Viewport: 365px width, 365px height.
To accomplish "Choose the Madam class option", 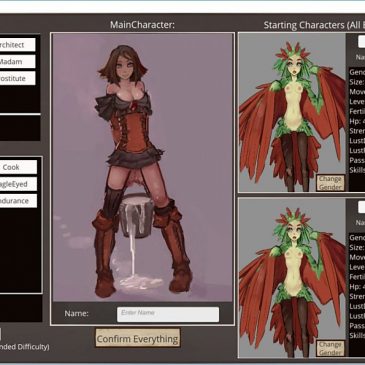I will tap(17, 62).
